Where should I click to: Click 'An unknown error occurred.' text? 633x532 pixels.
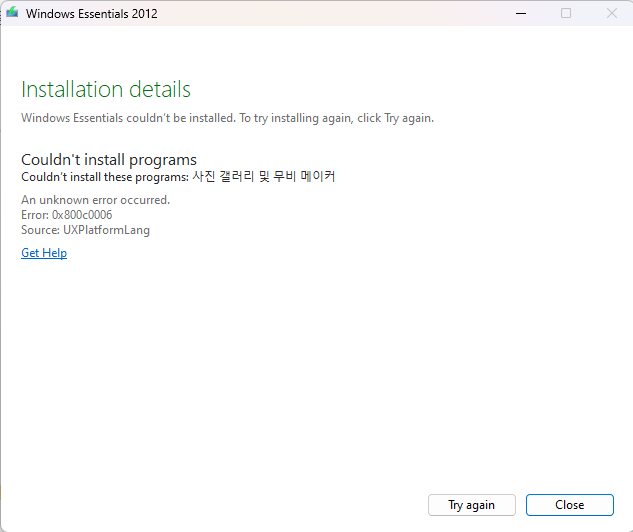tap(96, 200)
